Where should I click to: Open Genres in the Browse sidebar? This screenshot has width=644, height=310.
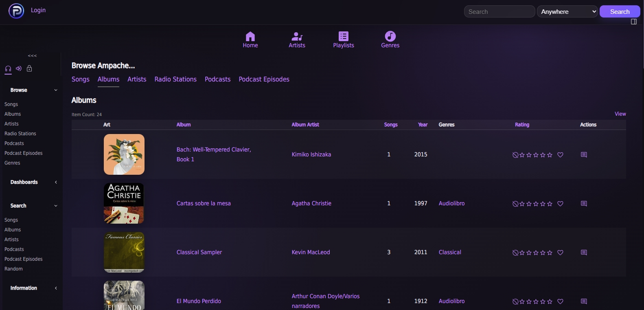tap(12, 163)
